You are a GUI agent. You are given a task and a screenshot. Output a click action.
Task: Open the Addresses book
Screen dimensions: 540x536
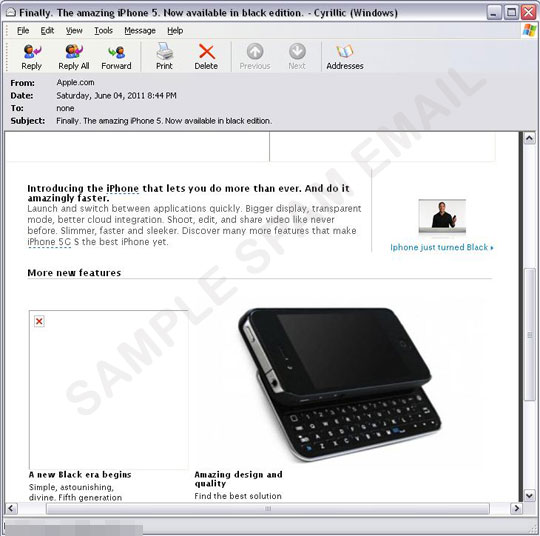345,56
